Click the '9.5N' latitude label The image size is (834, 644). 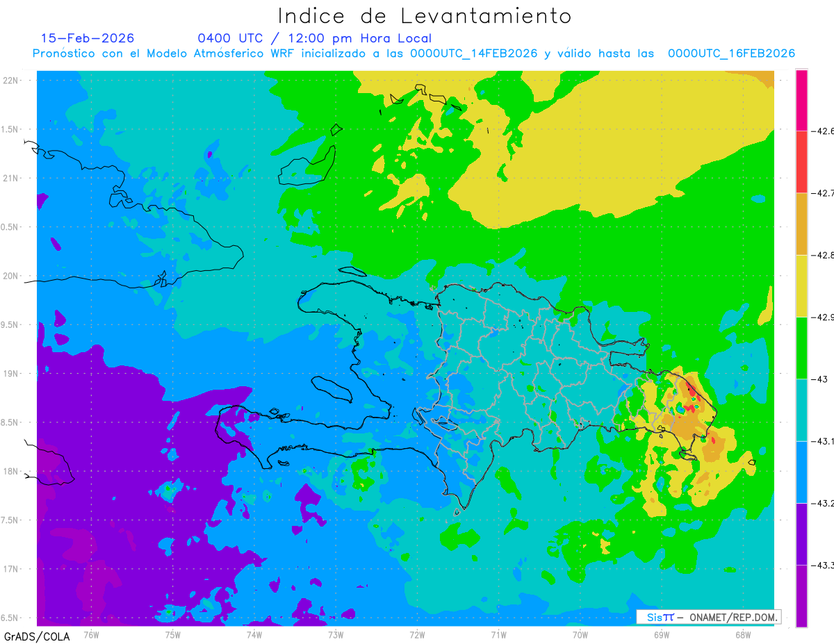point(10,325)
